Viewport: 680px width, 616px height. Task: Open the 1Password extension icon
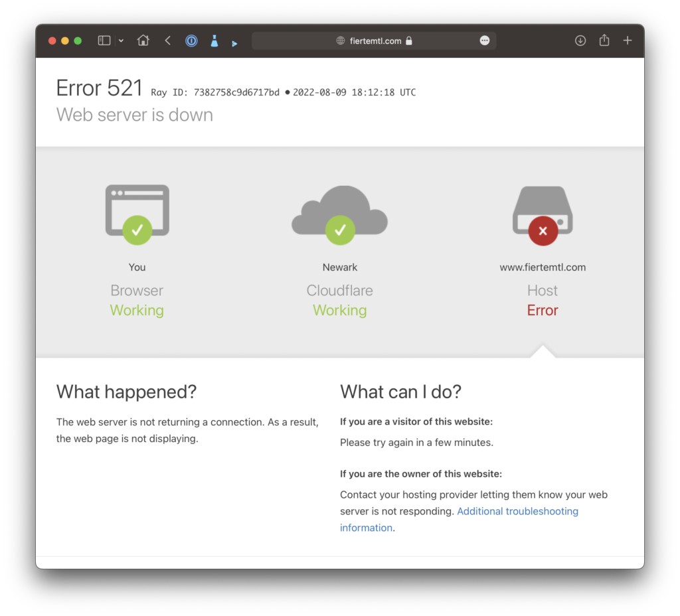click(x=191, y=40)
